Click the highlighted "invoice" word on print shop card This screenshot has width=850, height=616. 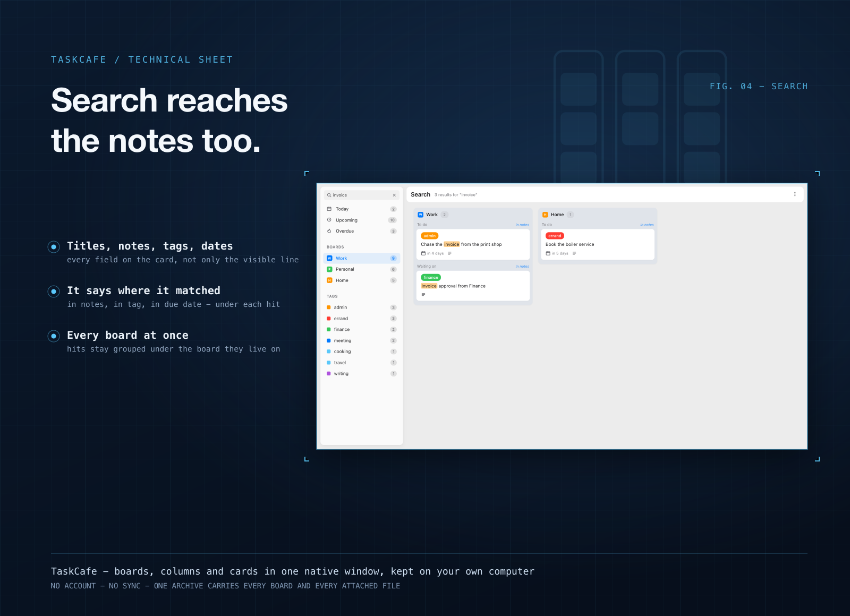tap(452, 244)
